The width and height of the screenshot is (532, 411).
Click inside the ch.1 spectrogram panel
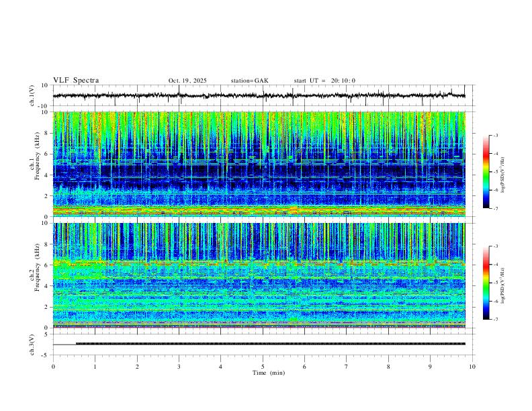[259, 164]
